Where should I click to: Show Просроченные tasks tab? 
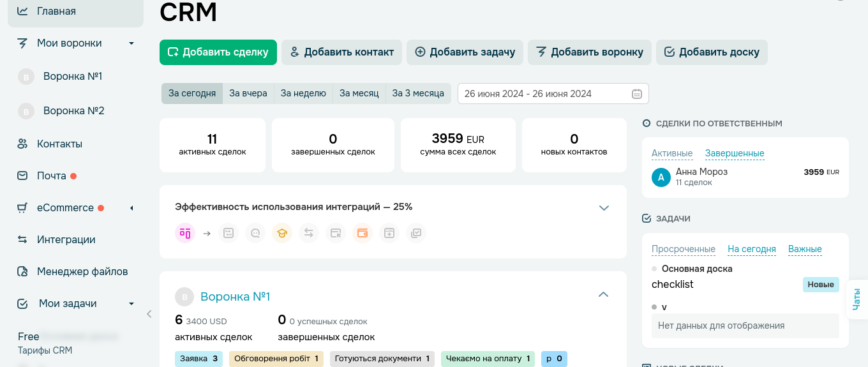[684, 249]
